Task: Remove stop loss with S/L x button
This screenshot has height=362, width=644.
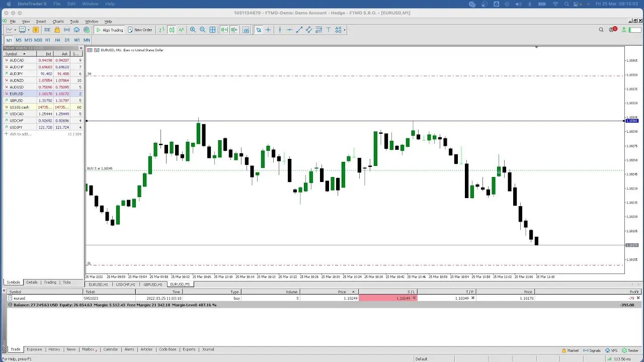Action: point(414,298)
